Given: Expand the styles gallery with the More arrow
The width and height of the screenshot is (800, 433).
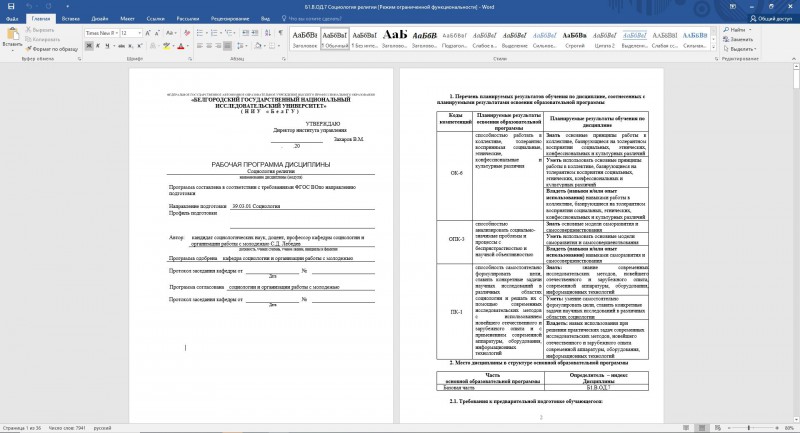Looking at the screenshot, I should pos(713,48).
